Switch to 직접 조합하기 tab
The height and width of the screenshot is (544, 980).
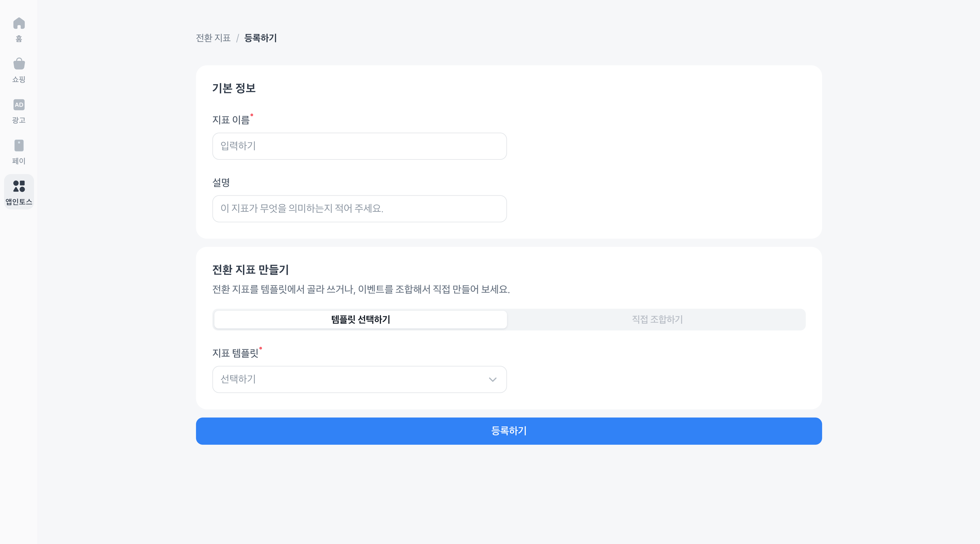click(657, 319)
